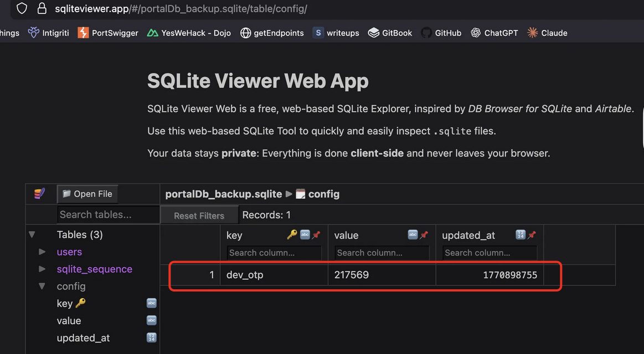Expand the users table node
Image resolution: width=644 pixels, height=354 pixels.
point(42,252)
